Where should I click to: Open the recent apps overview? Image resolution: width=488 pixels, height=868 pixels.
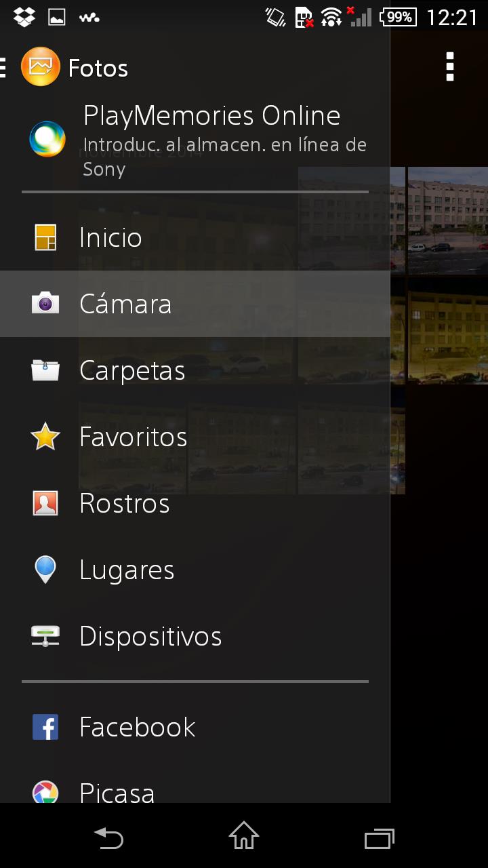(380, 838)
